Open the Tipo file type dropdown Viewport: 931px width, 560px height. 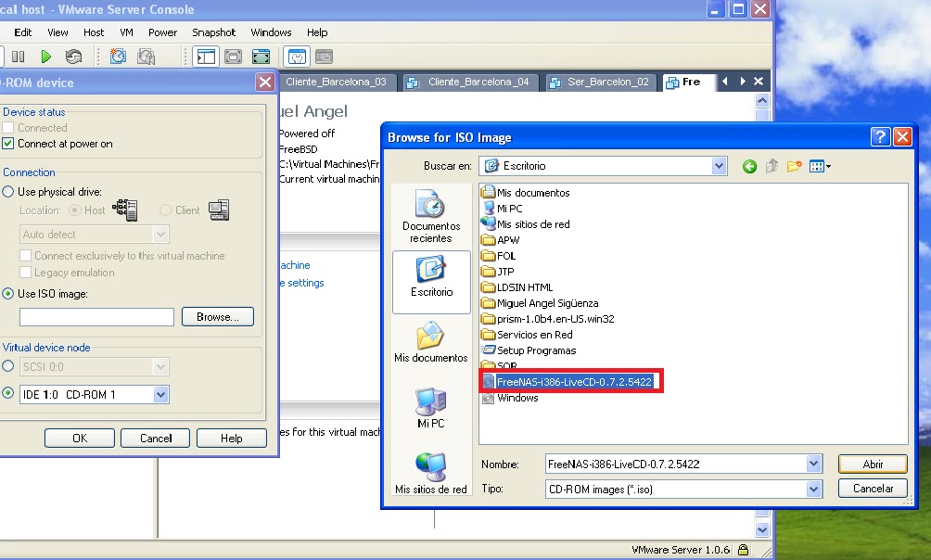(x=813, y=490)
